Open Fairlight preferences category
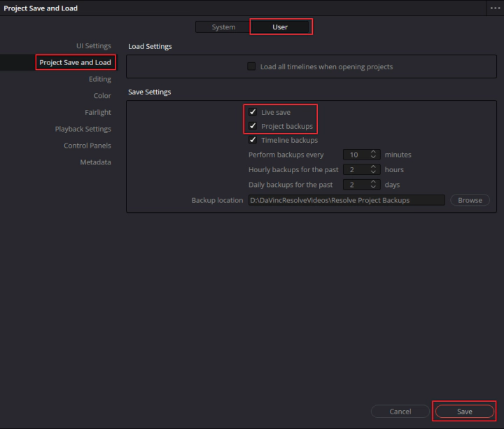The height and width of the screenshot is (429, 504). (x=98, y=112)
